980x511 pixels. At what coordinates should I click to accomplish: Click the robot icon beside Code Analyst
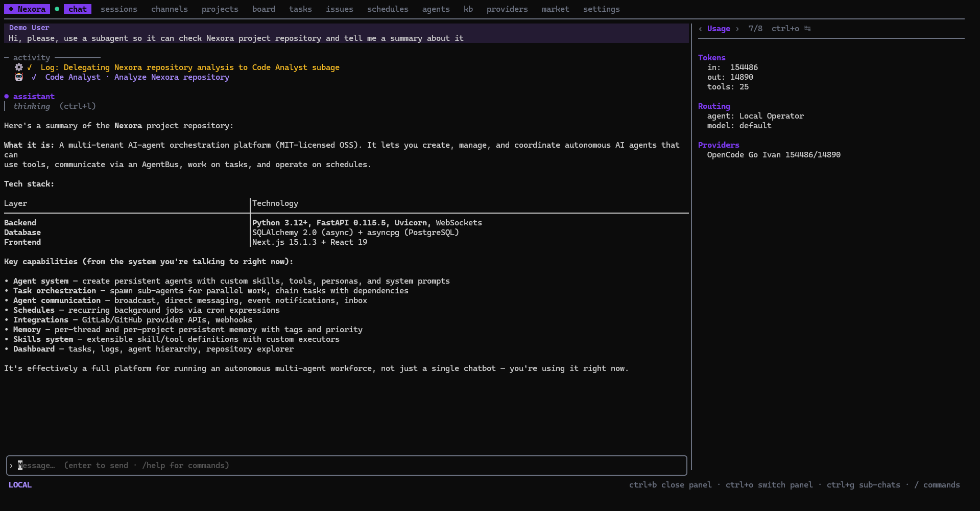pos(19,77)
